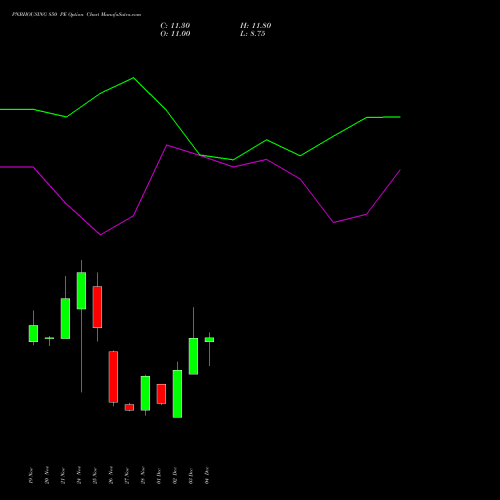
Task: Click the '25 Nov' date label
Action: pyautogui.click(x=95, y=476)
